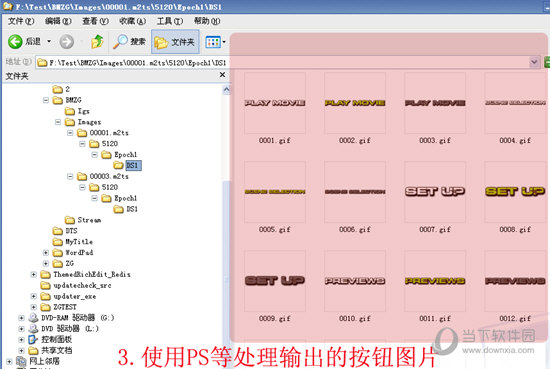Click the folder icon of updatecheck_src
This screenshot has width=550, height=369.
[45, 285]
